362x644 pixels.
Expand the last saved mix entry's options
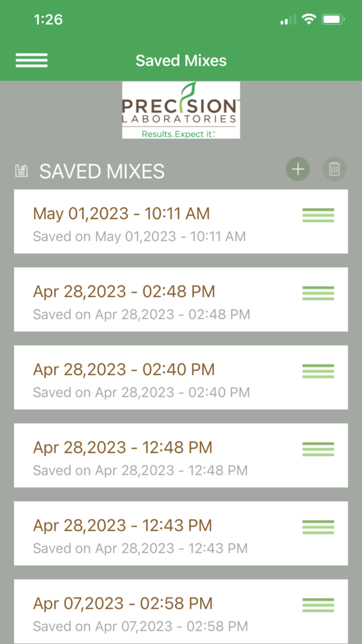[318, 605]
